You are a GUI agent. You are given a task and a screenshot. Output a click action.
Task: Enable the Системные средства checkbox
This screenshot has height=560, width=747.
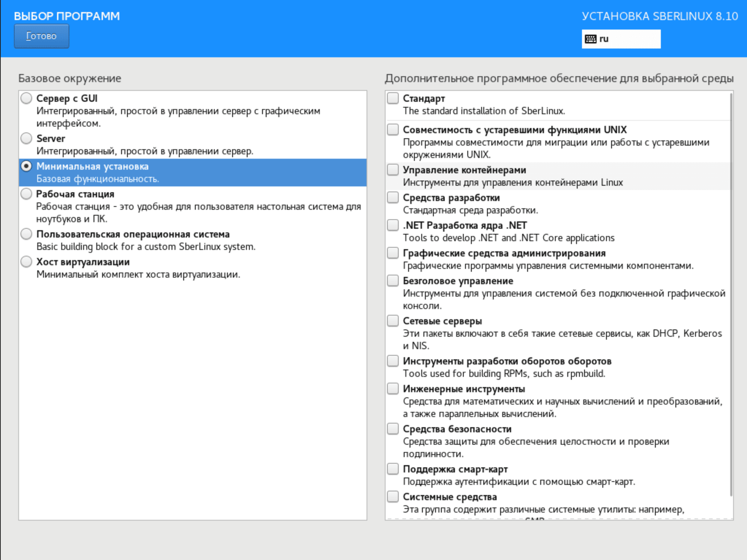[393, 497]
